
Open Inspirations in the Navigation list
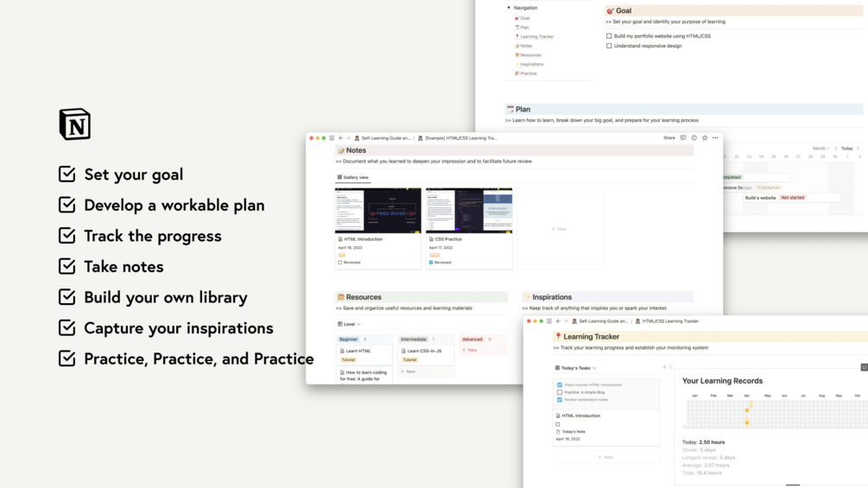[x=529, y=64]
